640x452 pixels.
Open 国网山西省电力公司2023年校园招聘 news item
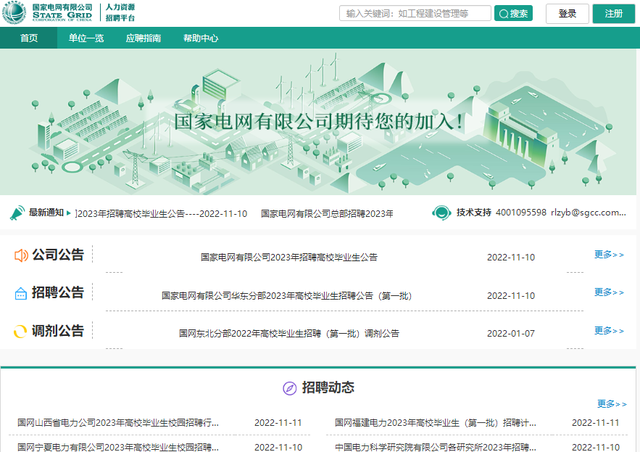[x=118, y=423]
